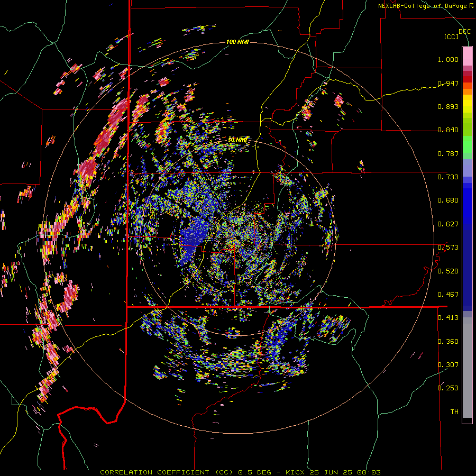Screen dimensions: 476x476
Task: Pick the pink segment atop the color bar
Action: [x=467, y=56]
